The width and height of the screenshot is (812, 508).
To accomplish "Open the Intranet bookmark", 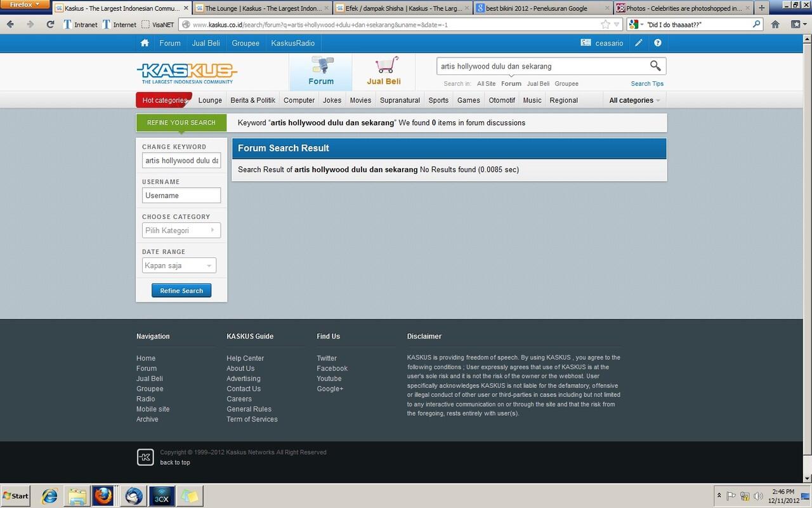I will tap(80, 24).
